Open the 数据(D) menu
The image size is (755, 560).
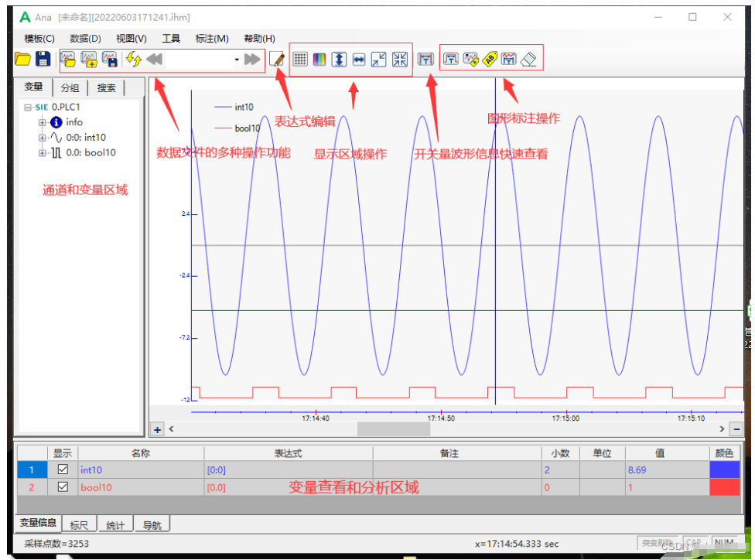85,39
